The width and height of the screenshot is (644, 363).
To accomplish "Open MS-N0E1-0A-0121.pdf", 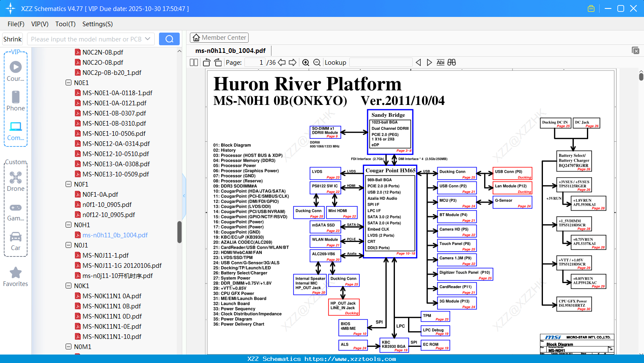I will pos(115,103).
